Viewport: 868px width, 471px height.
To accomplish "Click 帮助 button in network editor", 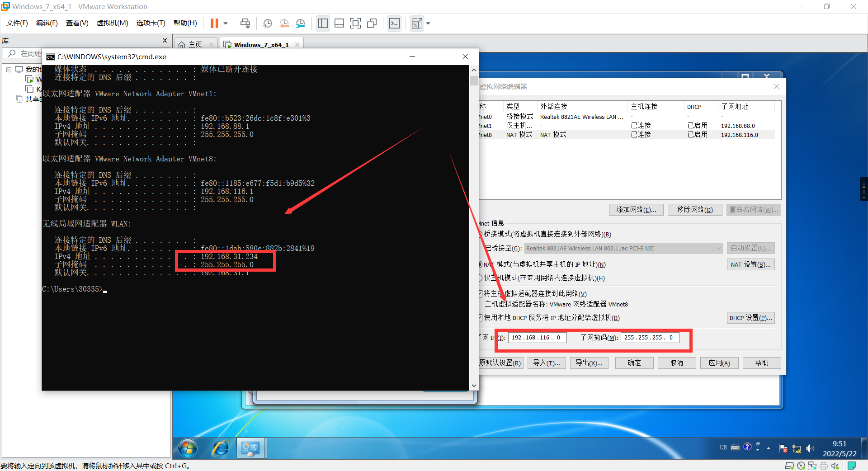I will [x=762, y=363].
